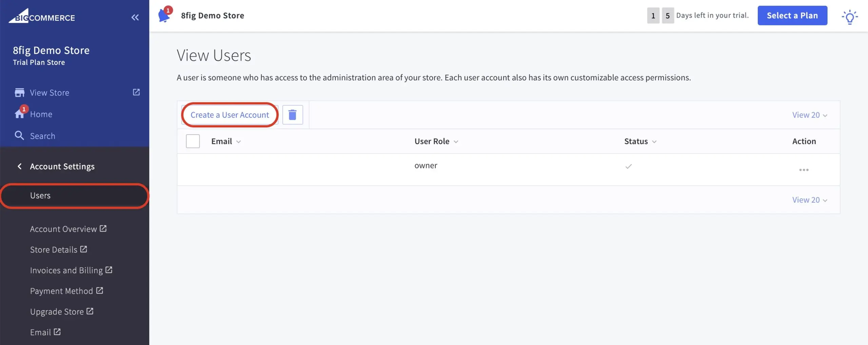The height and width of the screenshot is (345, 868).
Task: Open owner row three-dot action menu
Action: point(804,170)
